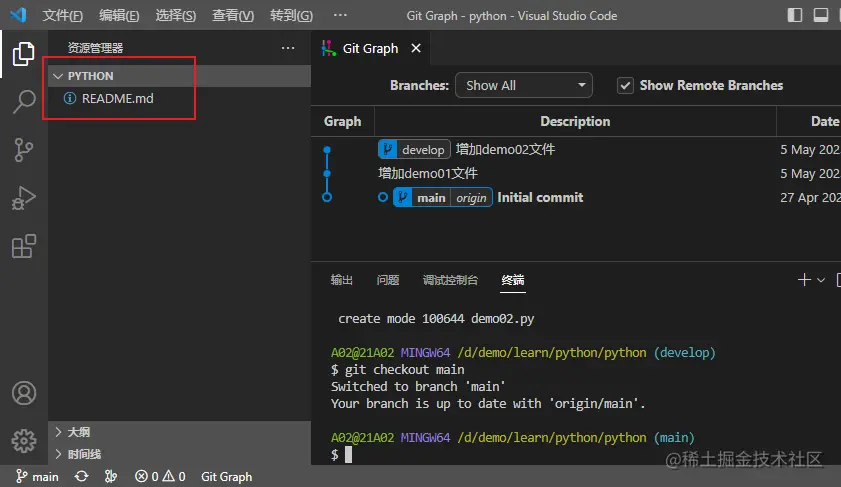Open terminal launch profile dropdown chevron

821,280
